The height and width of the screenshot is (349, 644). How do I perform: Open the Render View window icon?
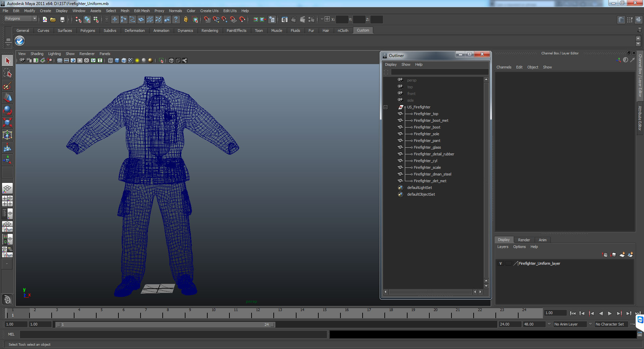point(284,19)
